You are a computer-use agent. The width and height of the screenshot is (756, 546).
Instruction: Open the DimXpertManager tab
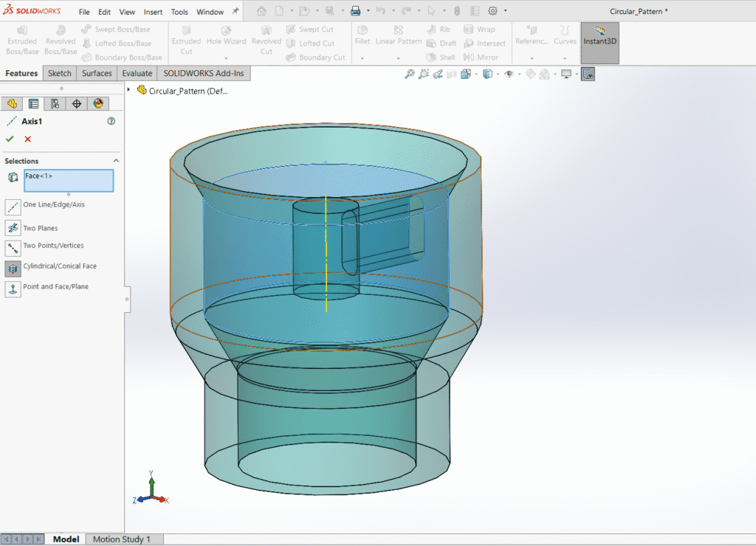[77, 103]
